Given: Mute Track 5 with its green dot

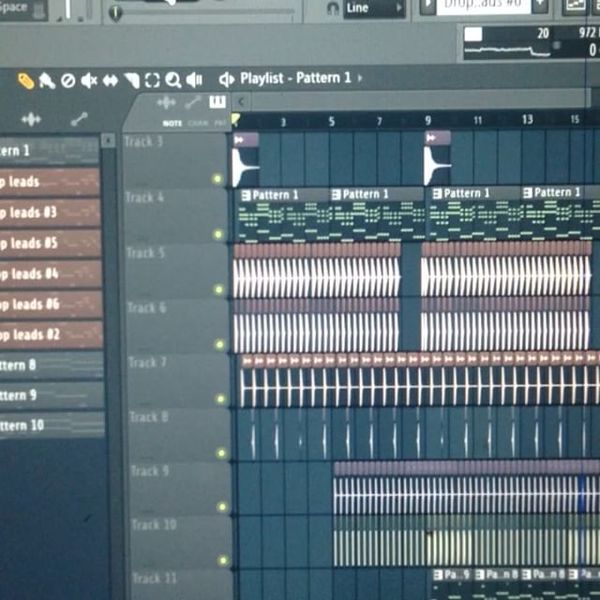Looking at the screenshot, I should [219, 290].
